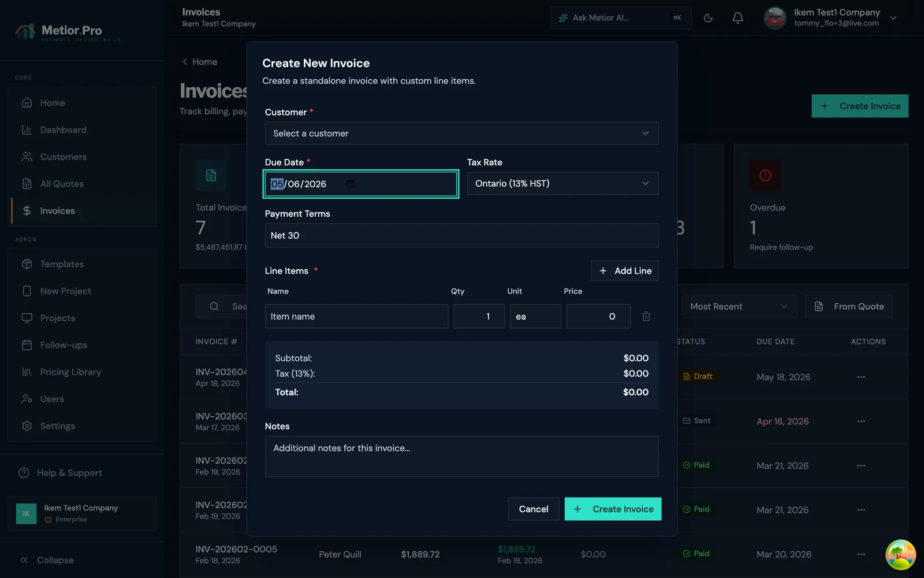Click the palm tree floating avatar

[900, 555]
